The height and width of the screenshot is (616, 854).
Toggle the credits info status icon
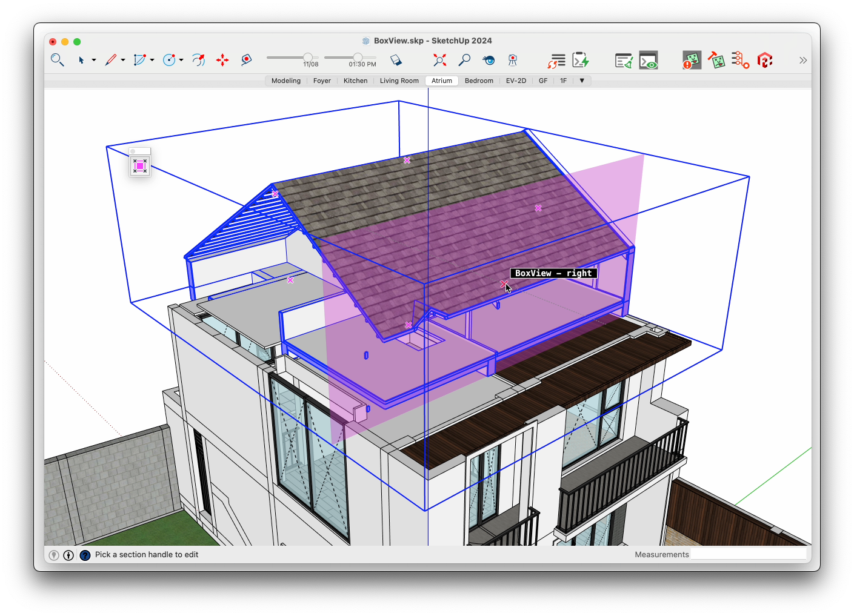tap(68, 555)
